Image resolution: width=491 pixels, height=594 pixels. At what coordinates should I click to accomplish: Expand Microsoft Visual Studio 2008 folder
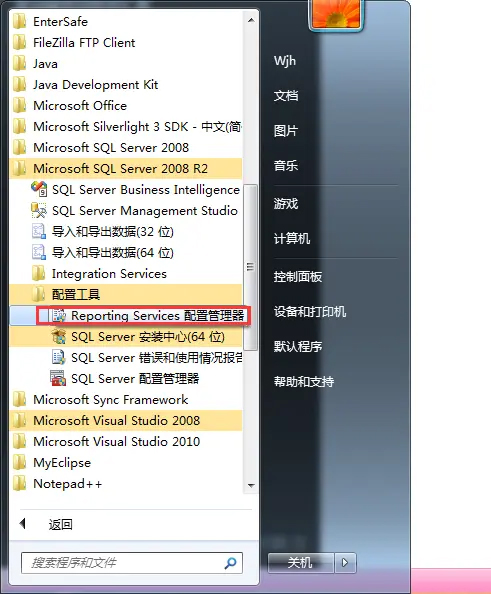[x=126, y=420]
